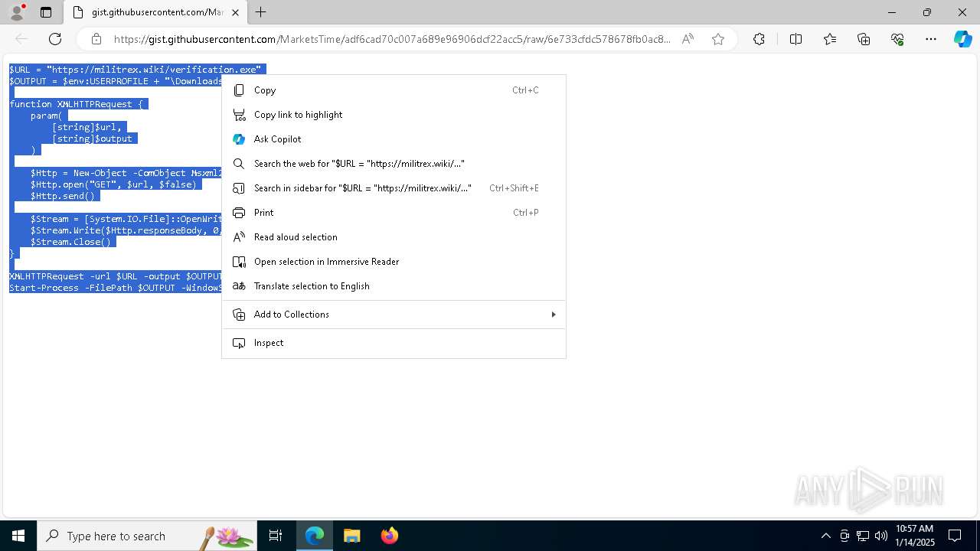Open Collections toolbar icon
This screenshot has height=551, width=980.
[x=864, y=39]
